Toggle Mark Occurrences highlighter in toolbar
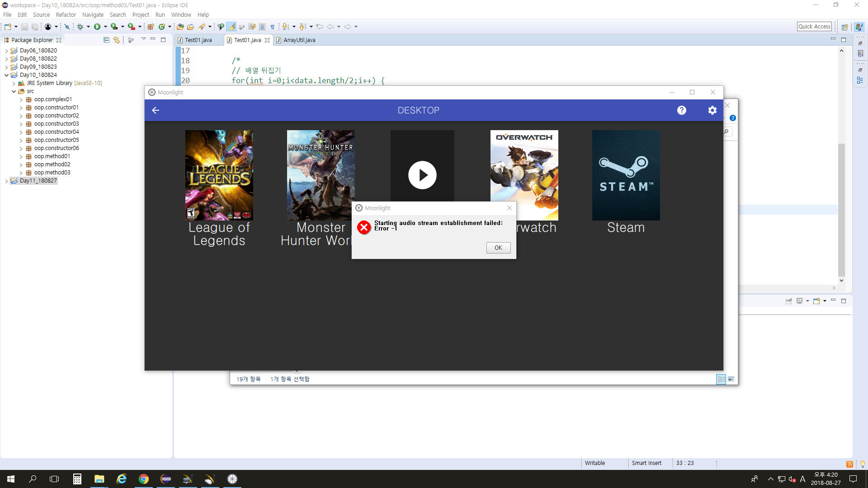Viewport: 868px width, 488px height. [231, 27]
